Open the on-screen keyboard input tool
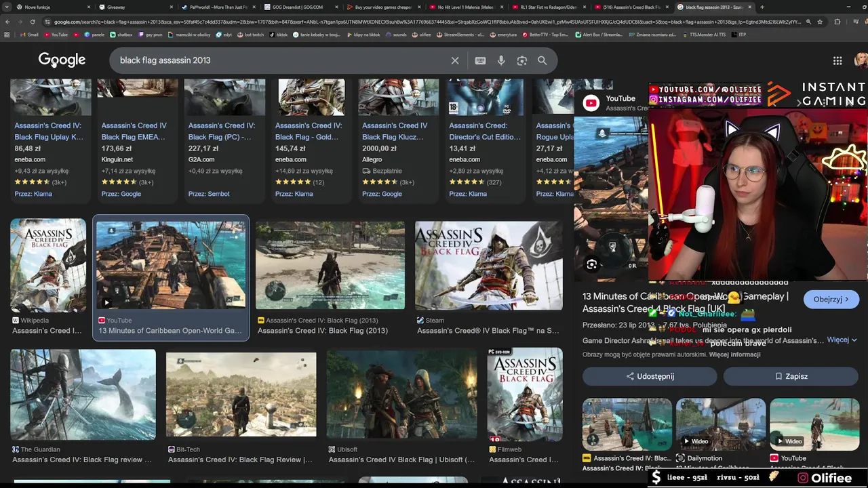The image size is (868, 488). pos(480,60)
